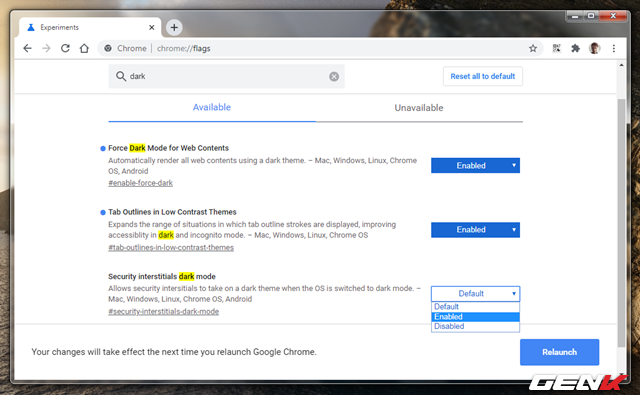Click Reset all to default
The height and width of the screenshot is (395, 640).
tap(483, 76)
